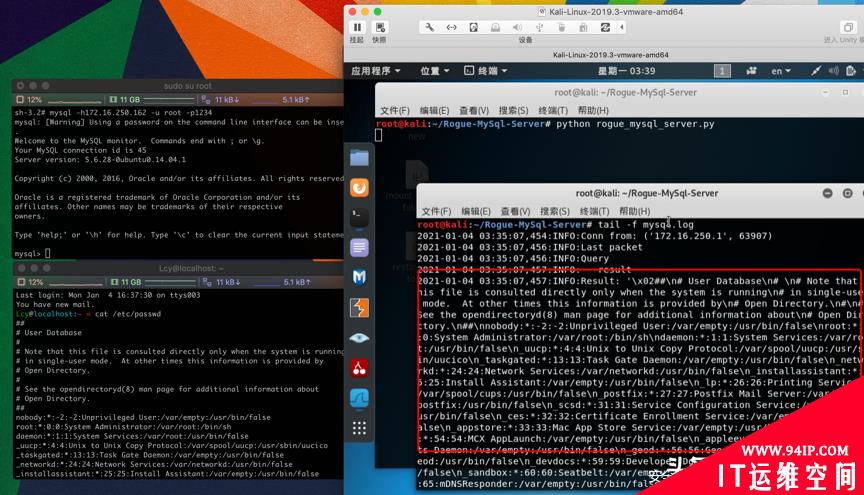Click the 'python rogue_mysql_server.py' command line

[635, 124]
